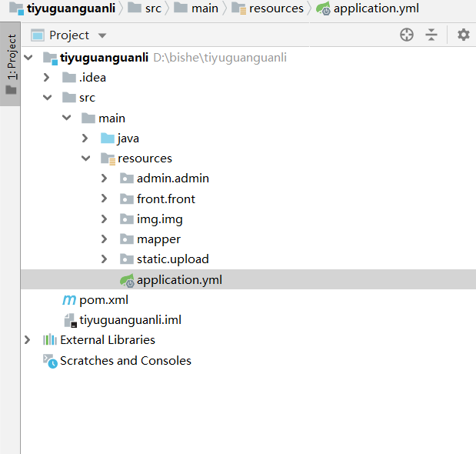Viewport: 476px width, 454px height.
Task: Expand the External Libraries node
Action: tap(28, 340)
